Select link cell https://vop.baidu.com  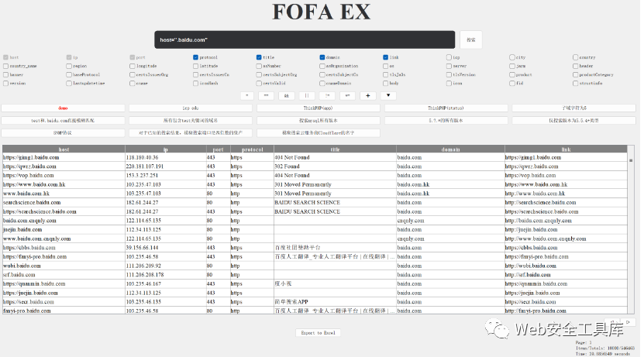pyautogui.click(x=566, y=175)
